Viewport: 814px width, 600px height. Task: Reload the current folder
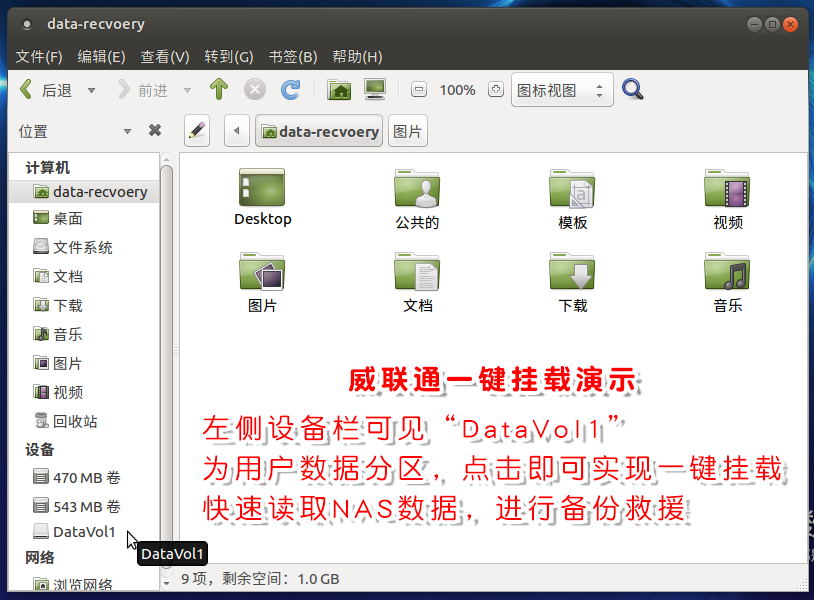coord(291,89)
